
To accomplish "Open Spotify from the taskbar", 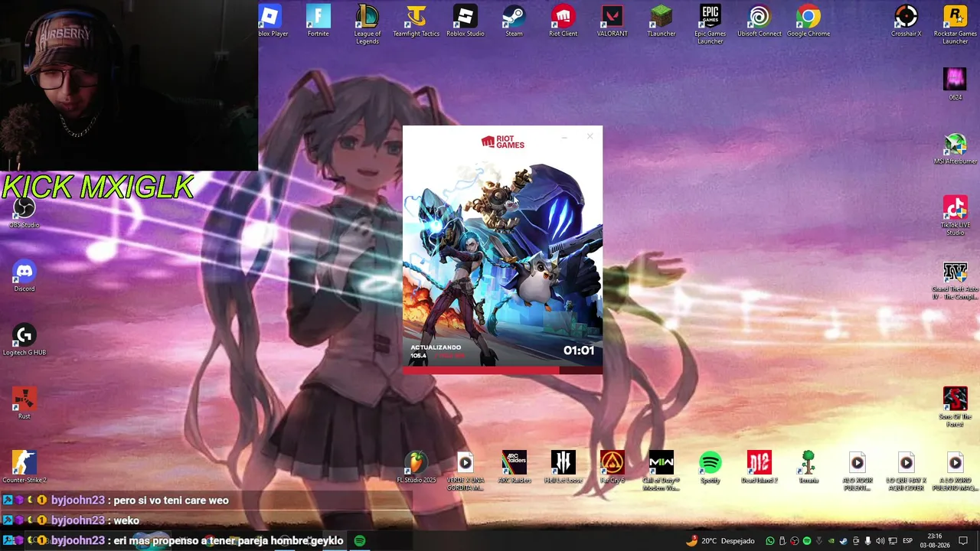I will tap(360, 540).
